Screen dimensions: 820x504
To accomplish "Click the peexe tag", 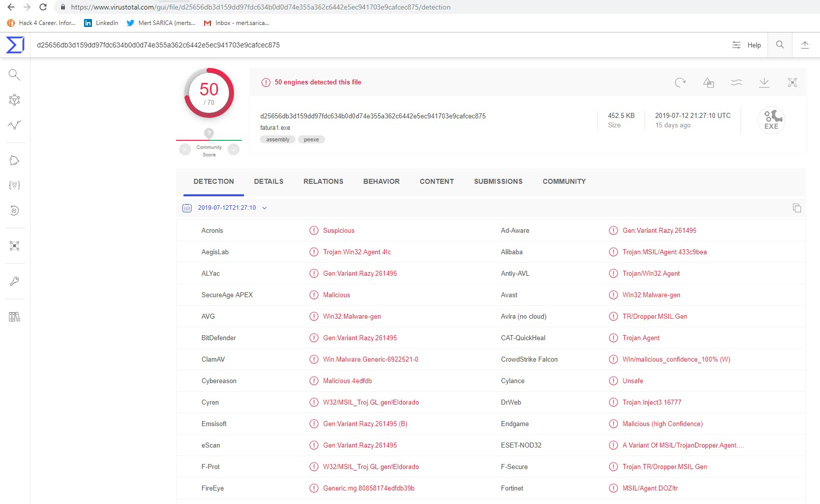I will (x=311, y=139).
